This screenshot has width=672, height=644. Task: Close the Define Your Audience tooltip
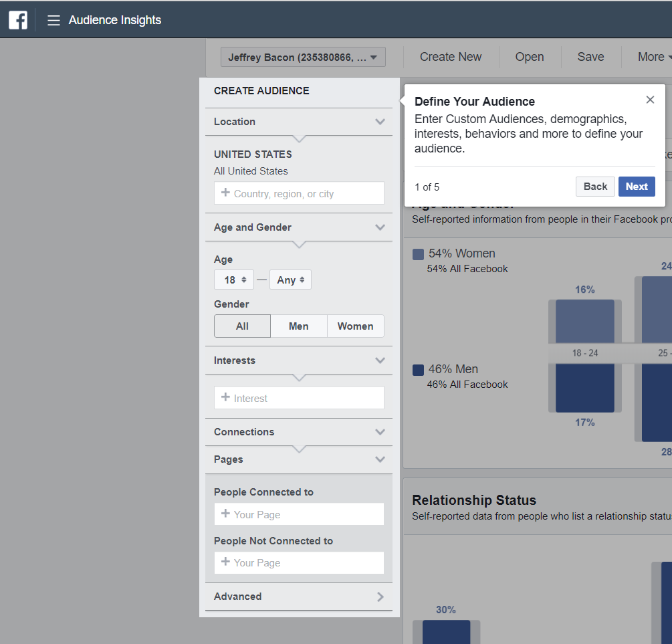tap(650, 100)
